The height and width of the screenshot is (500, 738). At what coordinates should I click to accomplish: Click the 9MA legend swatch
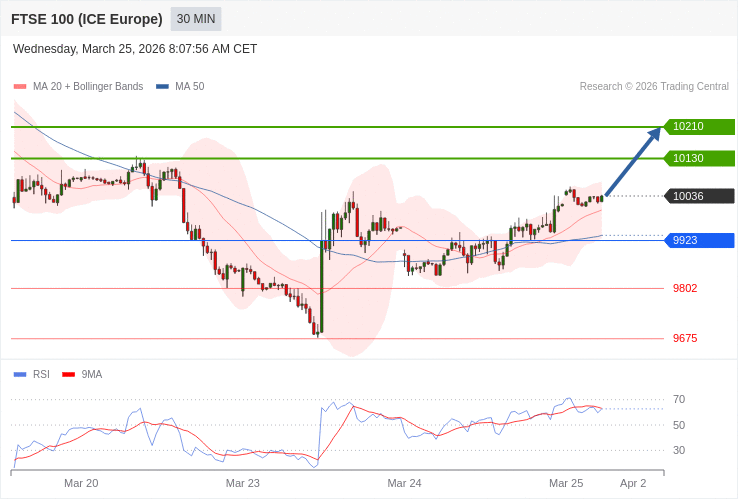pyautogui.click(x=68, y=375)
